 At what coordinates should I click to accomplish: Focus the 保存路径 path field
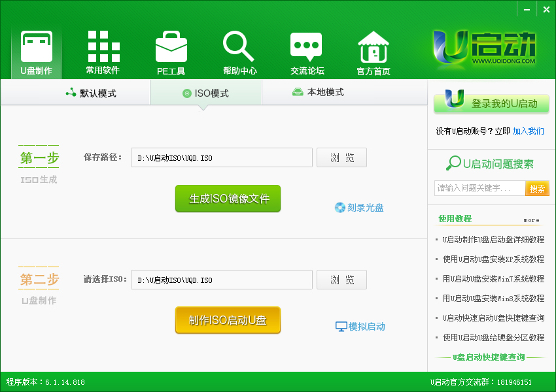pyautogui.click(x=222, y=157)
